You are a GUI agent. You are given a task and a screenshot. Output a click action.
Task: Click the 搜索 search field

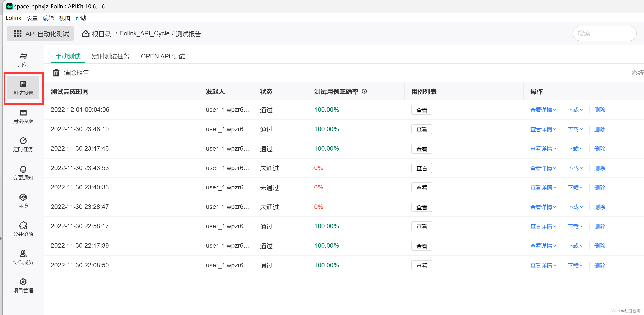pos(604,33)
